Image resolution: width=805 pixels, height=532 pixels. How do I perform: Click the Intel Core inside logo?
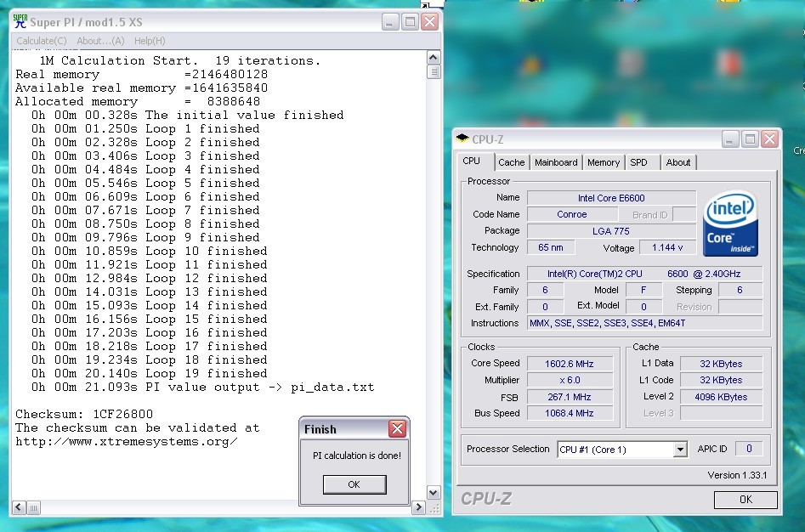coord(730,224)
